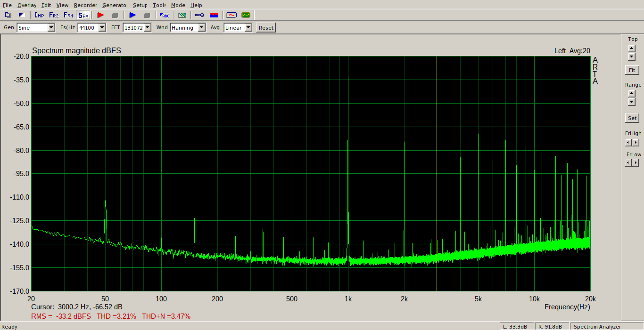
Task: Click the 'L:-33.3dB' status bar level
Action: (x=516, y=327)
